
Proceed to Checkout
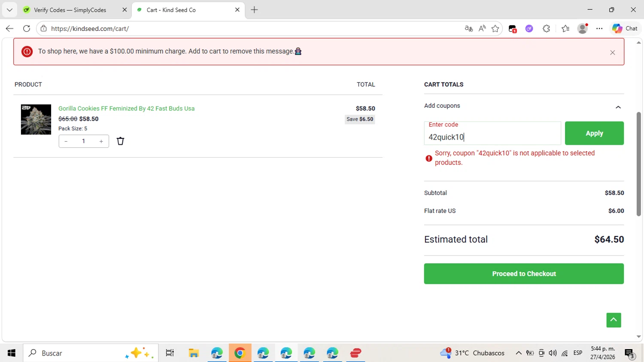[524, 274]
